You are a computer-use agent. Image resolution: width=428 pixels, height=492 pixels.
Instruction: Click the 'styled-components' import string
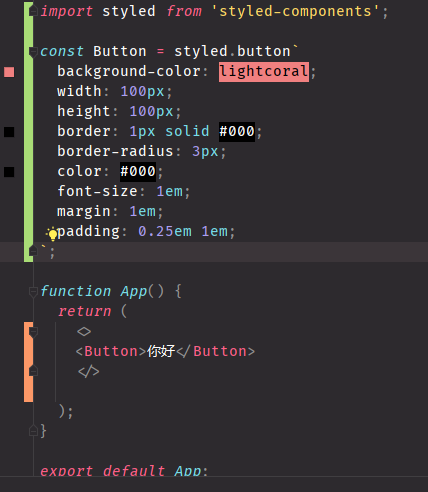click(295, 11)
